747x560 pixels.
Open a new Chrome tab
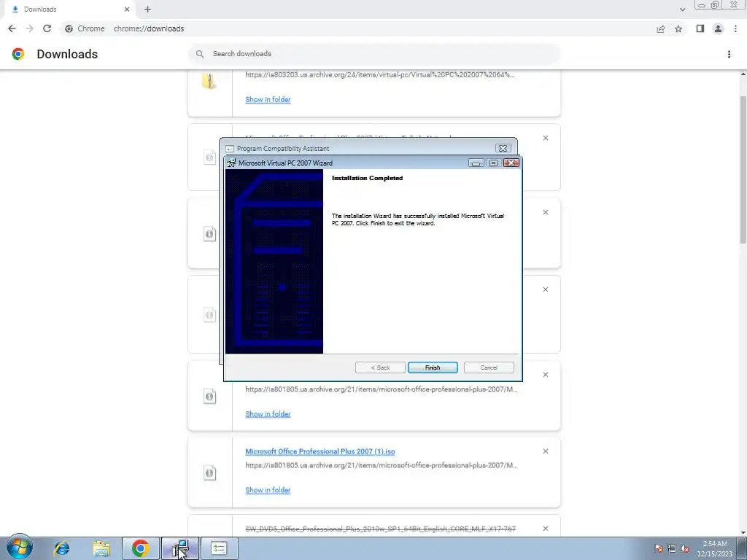point(147,9)
